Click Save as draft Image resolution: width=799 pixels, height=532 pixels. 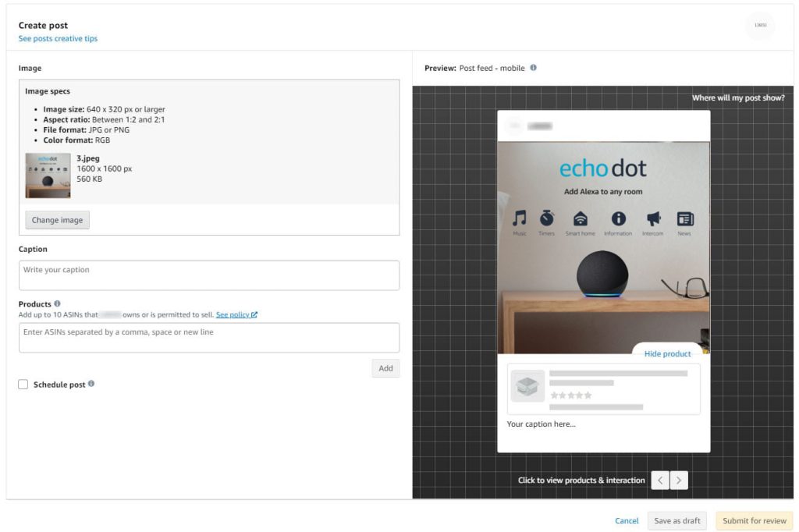coord(677,521)
